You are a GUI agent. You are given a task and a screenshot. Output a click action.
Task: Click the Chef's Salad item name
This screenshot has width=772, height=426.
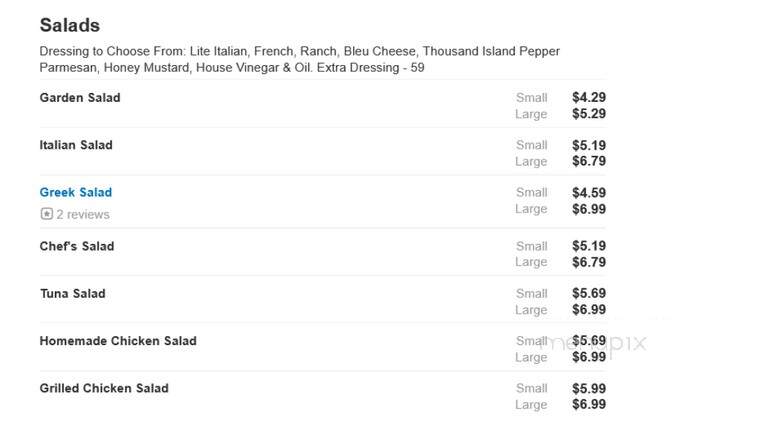click(x=77, y=246)
